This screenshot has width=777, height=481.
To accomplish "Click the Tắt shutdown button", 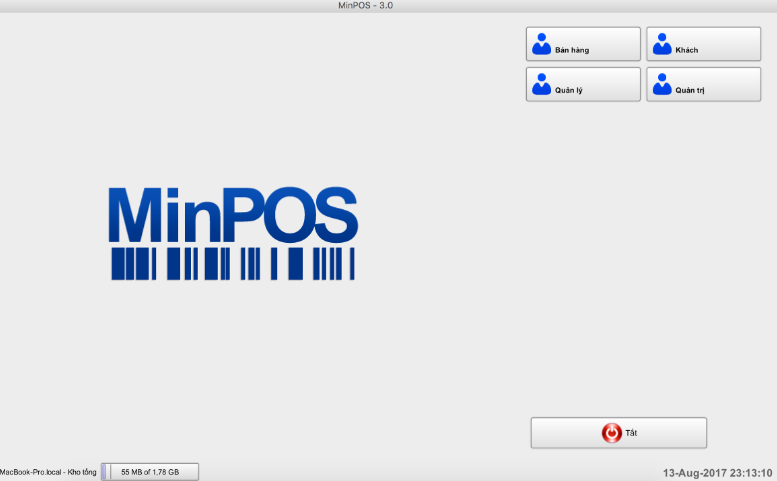I will (x=619, y=433).
